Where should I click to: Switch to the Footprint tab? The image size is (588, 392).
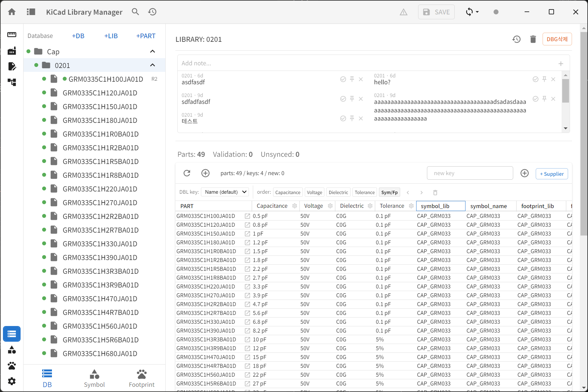[x=142, y=379]
